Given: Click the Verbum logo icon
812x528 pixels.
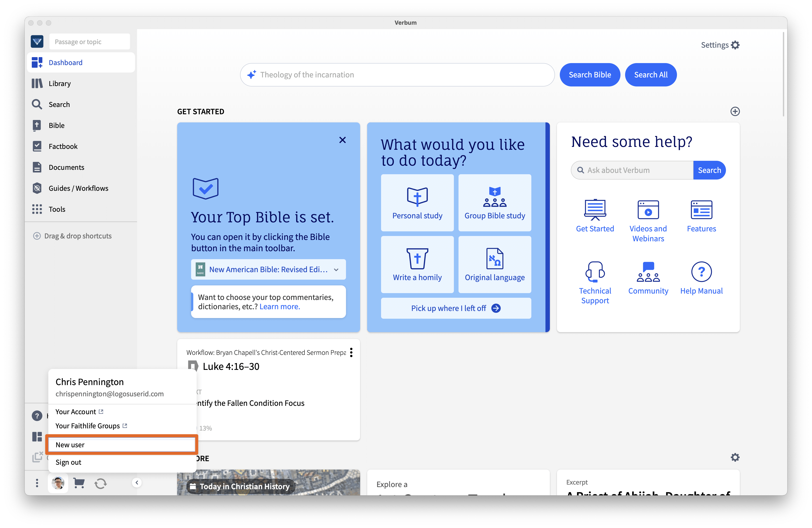Looking at the screenshot, I should [37, 42].
